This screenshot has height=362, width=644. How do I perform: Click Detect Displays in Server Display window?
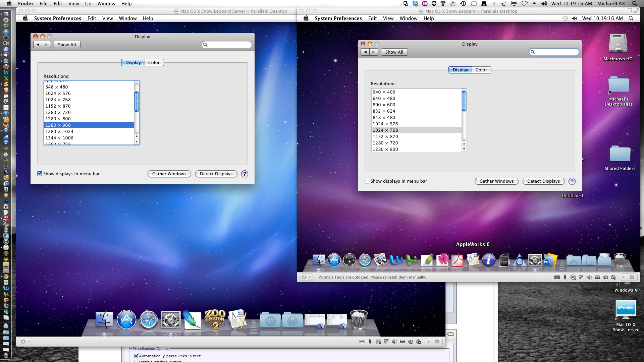coord(216,174)
